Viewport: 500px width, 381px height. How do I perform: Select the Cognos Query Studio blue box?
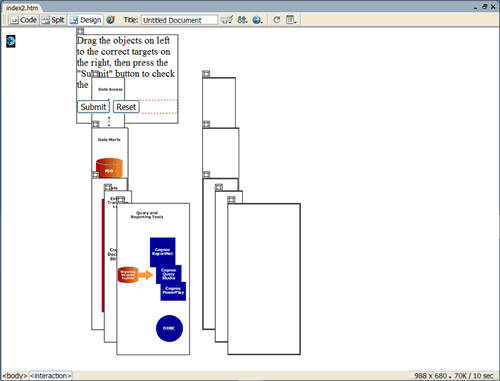point(169,274)
